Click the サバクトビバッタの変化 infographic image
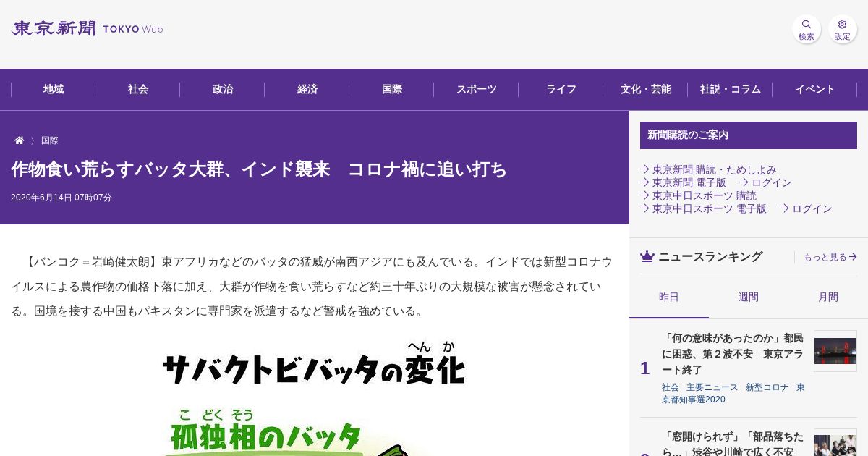The width and height of the screenshot is (868, 456). point(315,397)
